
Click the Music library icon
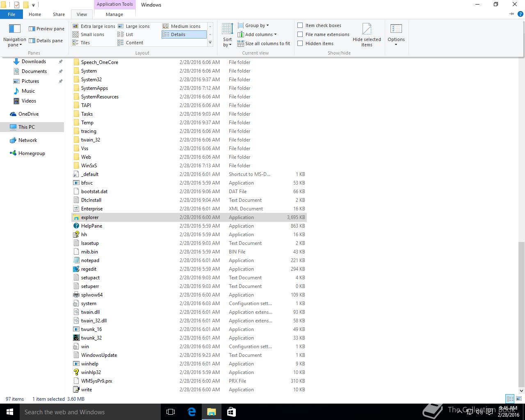16,91
